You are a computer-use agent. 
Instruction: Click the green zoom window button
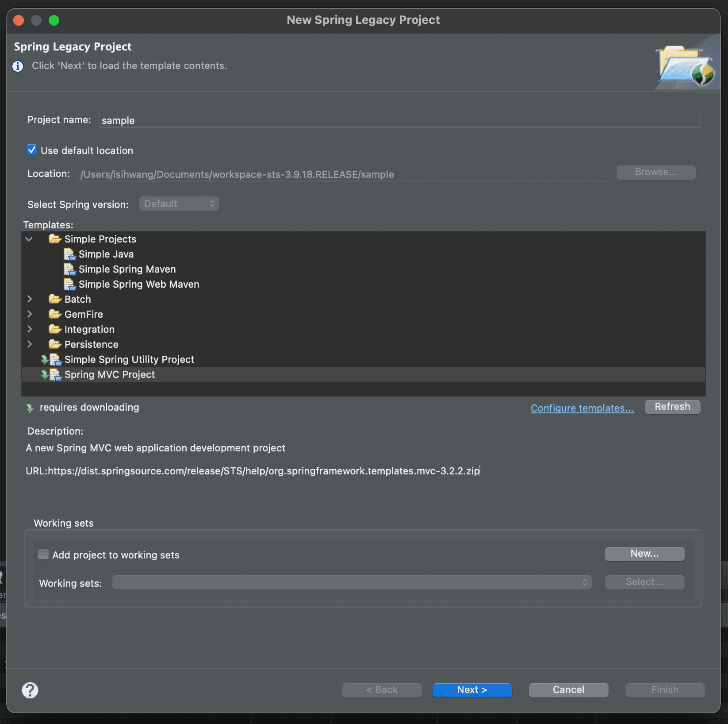(54, 20)
